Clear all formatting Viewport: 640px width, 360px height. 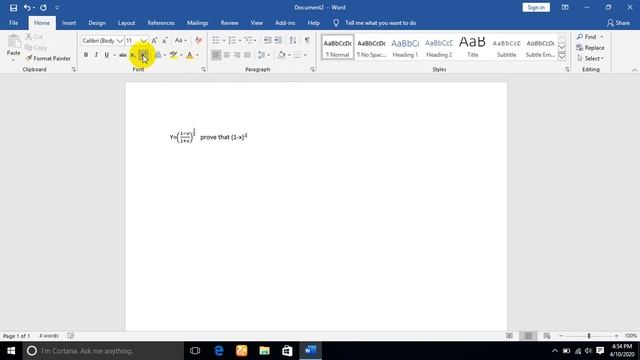click(199, 40)
